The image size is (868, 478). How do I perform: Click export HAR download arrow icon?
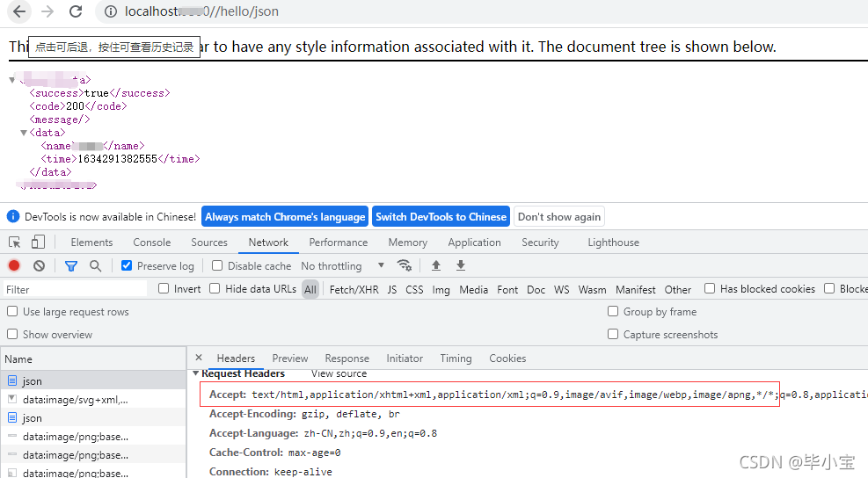[x=461, y=265]
